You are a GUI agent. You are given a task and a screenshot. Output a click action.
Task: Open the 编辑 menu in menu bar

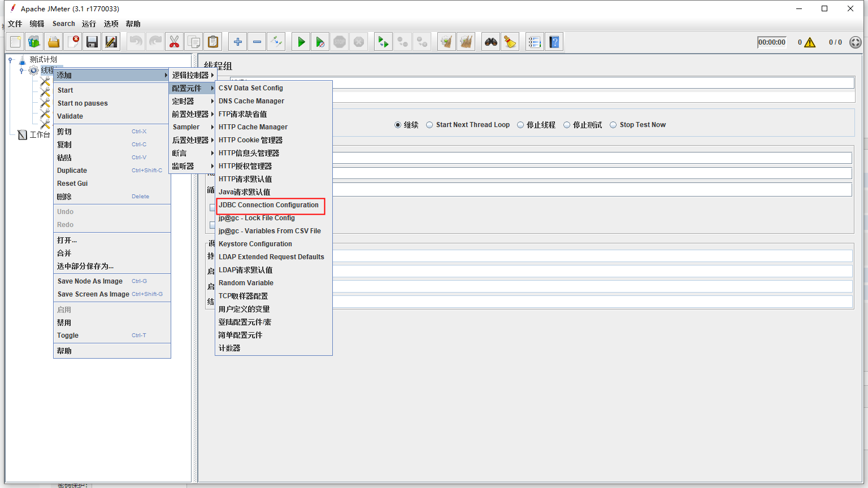tap(37, 24)
